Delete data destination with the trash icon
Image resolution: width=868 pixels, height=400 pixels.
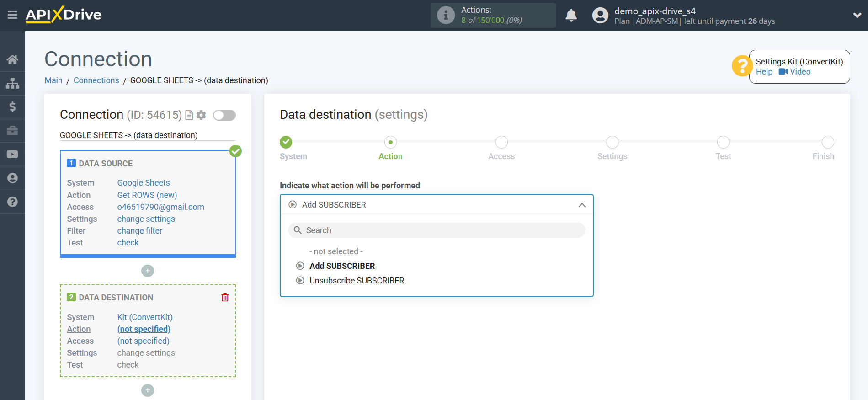[x=225, y=298]
